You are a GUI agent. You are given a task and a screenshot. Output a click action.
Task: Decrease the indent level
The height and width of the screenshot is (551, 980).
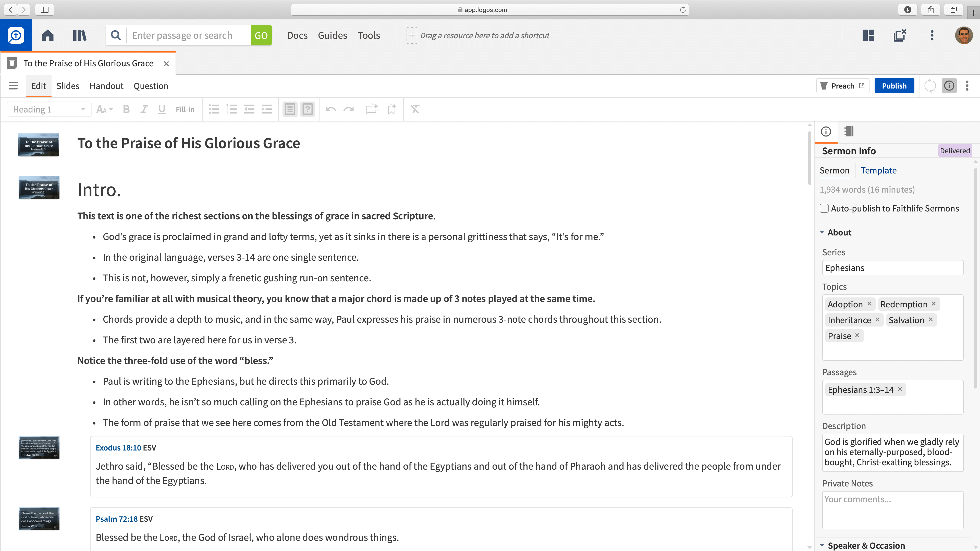[249, 109]
